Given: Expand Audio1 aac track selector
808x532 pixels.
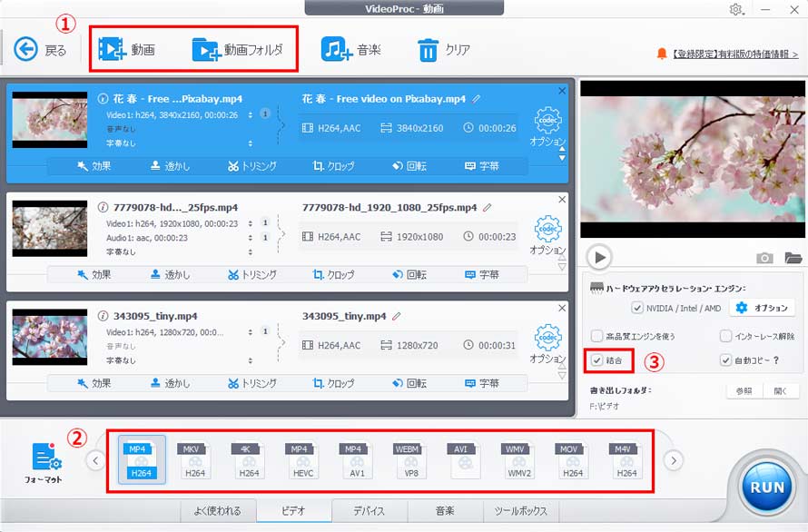Looking at the screenshot, I should (x=251, y=238).
